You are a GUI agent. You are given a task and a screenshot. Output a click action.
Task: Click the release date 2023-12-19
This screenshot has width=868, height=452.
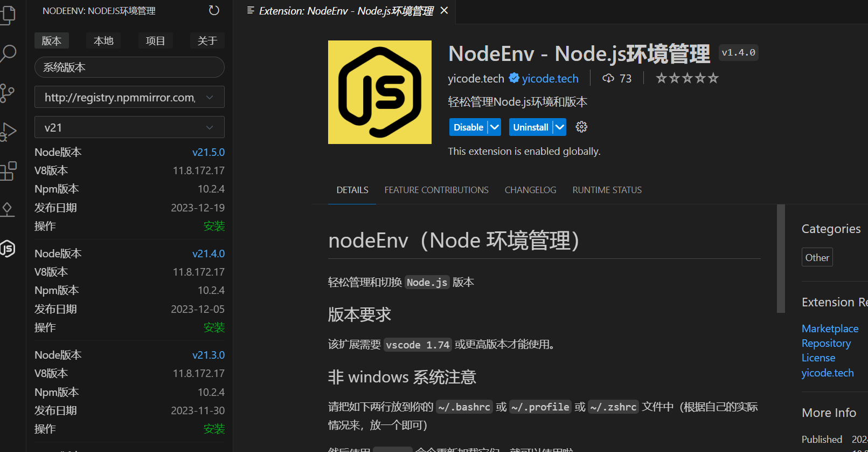(198, 208)
